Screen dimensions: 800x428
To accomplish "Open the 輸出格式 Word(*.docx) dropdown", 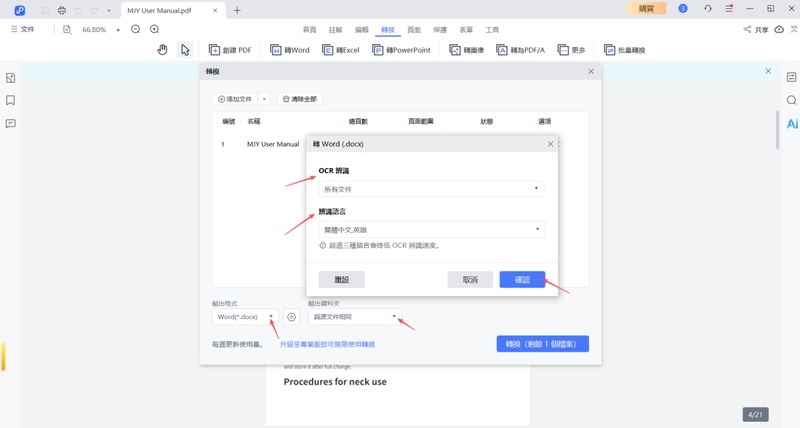I will point(244,317).
